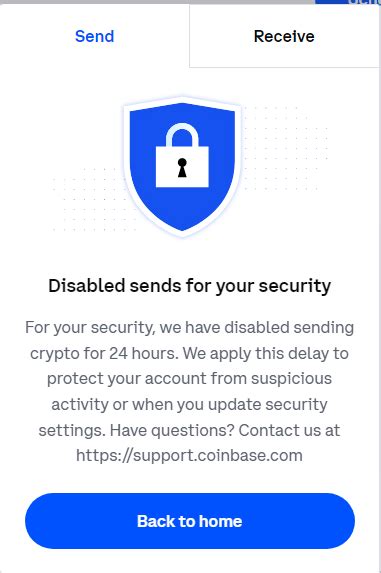Click the gray bar above the Send tab

pyautogui.click(x=157, y=2)
